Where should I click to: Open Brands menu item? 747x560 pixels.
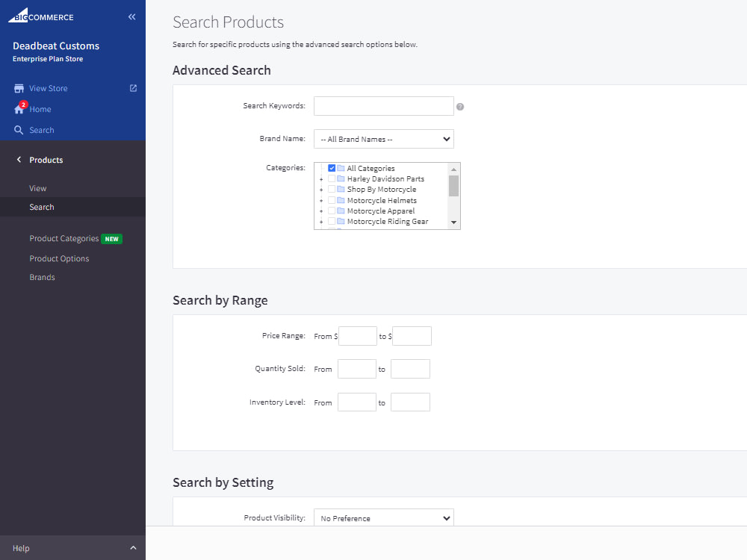[42, 277]
